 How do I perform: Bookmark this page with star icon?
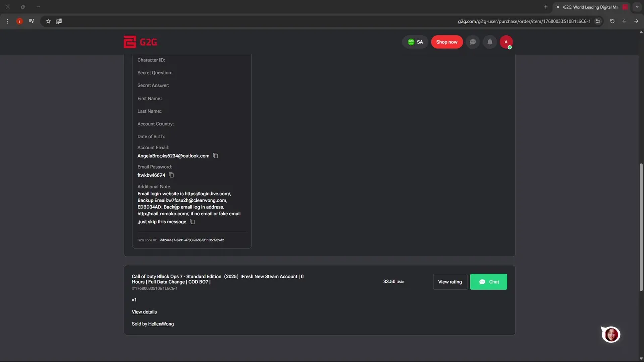pos(48,21)
